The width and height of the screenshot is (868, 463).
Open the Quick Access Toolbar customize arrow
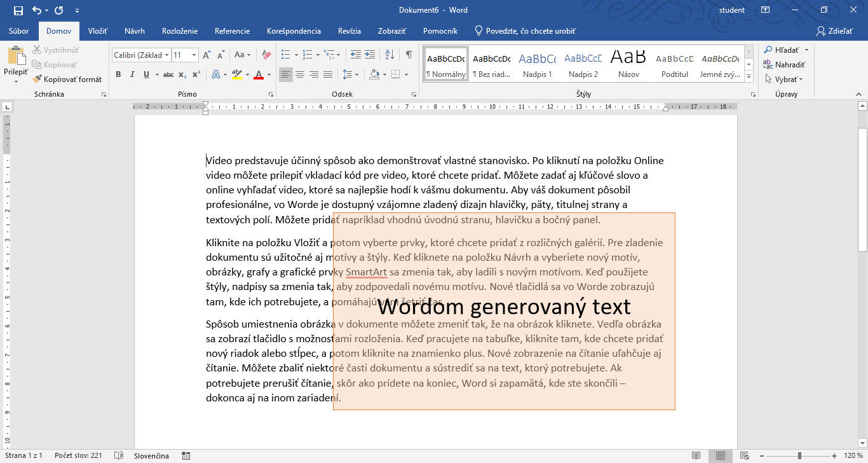77,11
